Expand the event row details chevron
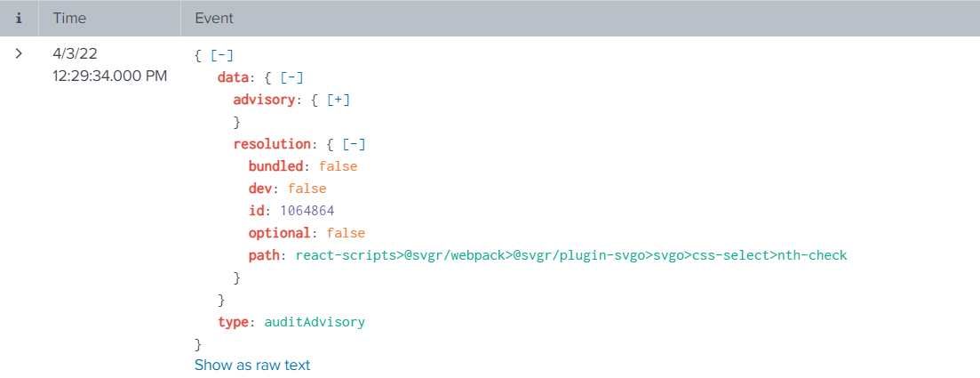Viewport: 980px width, 378px height. (x=19, y=54)
